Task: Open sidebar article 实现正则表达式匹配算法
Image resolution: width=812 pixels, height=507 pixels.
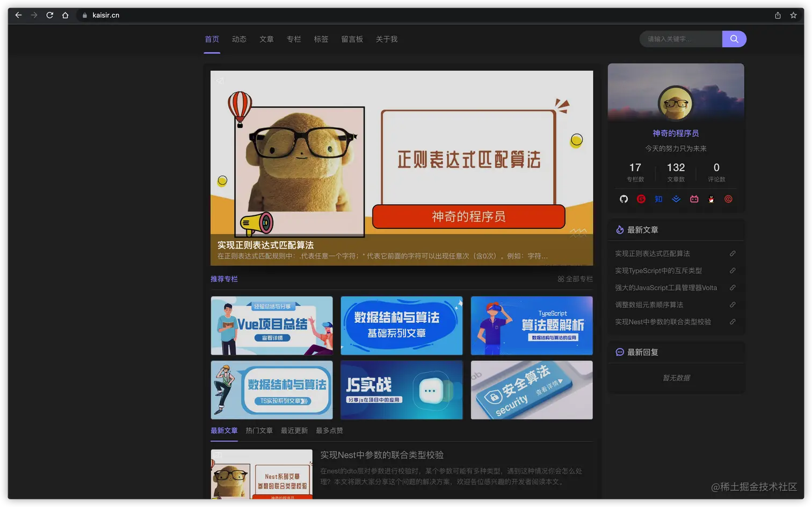Action: coord(653,253)
